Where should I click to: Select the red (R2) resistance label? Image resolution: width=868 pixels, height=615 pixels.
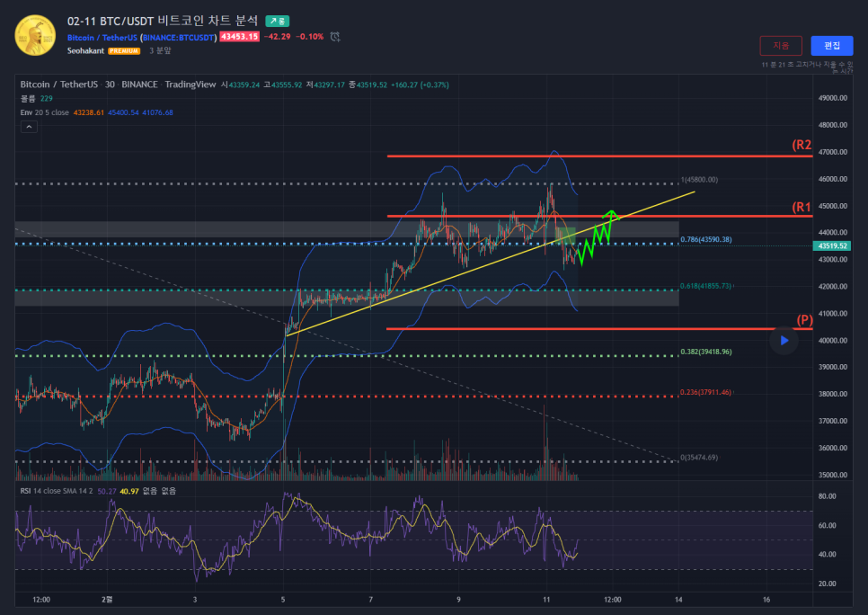point(802,145)
